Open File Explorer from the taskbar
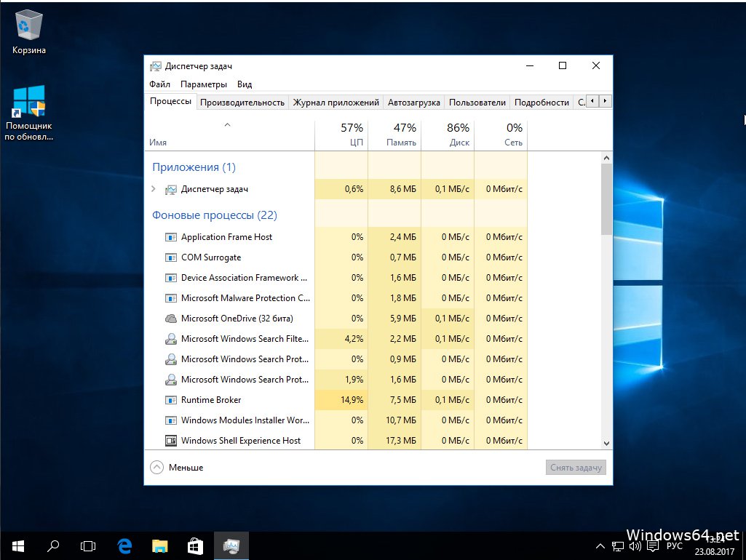This screenshot has width=746, height=560. [160, 546]
